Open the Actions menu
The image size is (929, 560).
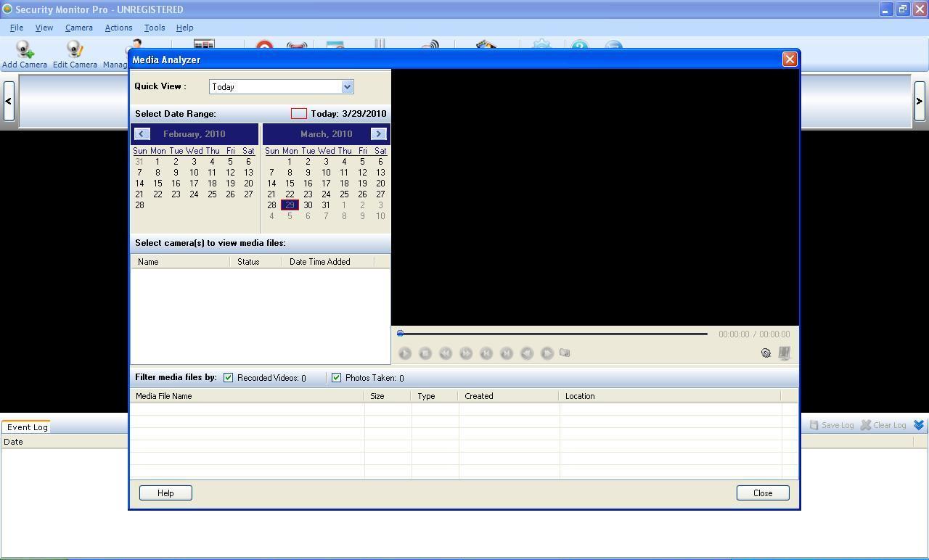(118, 28)
